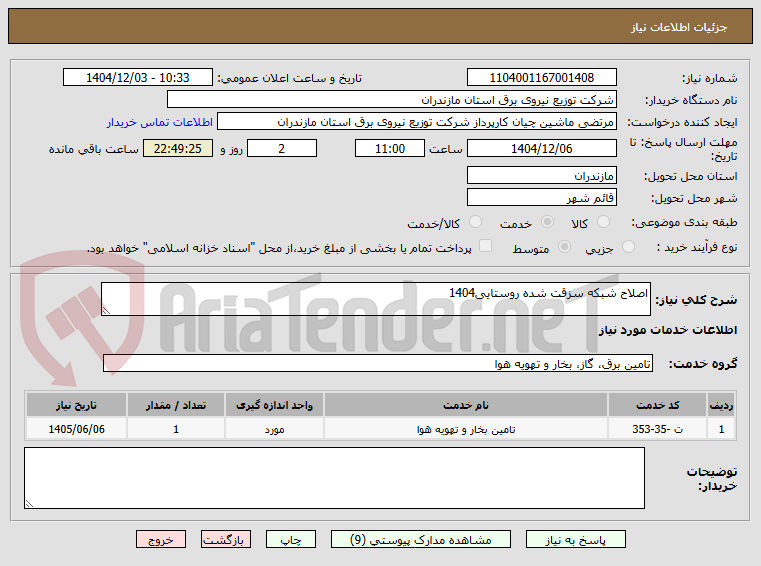Toggle the اسناد خزانه اسلامی payment checkbox

click(x=485, y=246)
